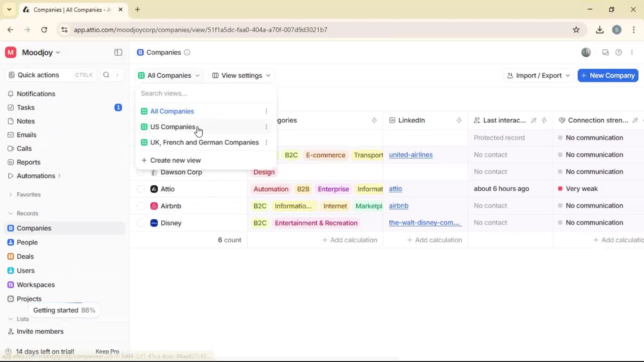Focus the Search views field
Screen dimensions: 644x362
[x=206, y=94]
